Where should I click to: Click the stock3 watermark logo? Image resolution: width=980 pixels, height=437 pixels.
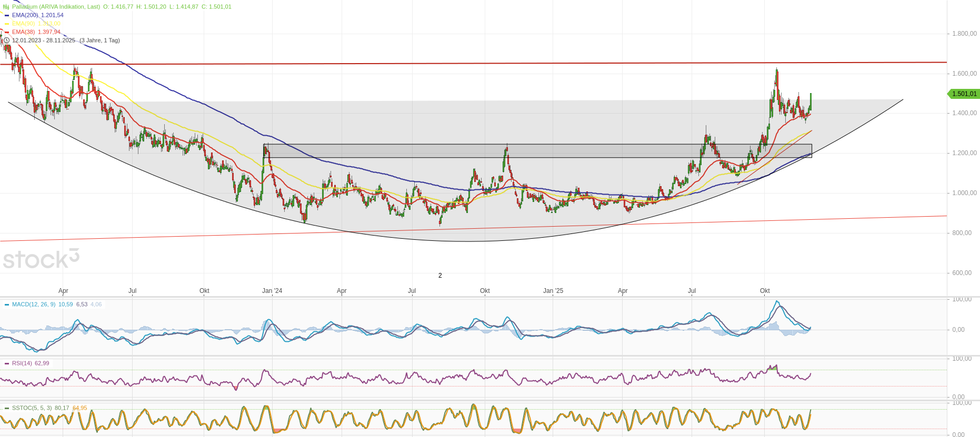tap(41, 259)
